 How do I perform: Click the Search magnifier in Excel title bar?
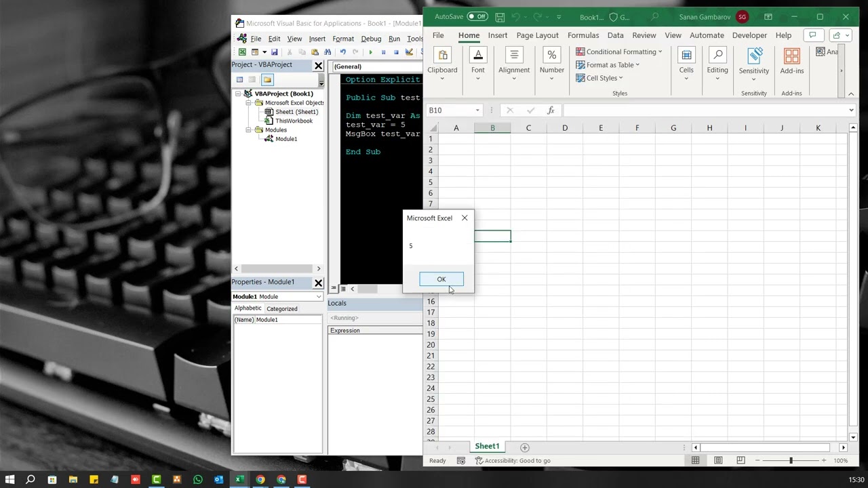pyautogui.click(x=655, y=17)
